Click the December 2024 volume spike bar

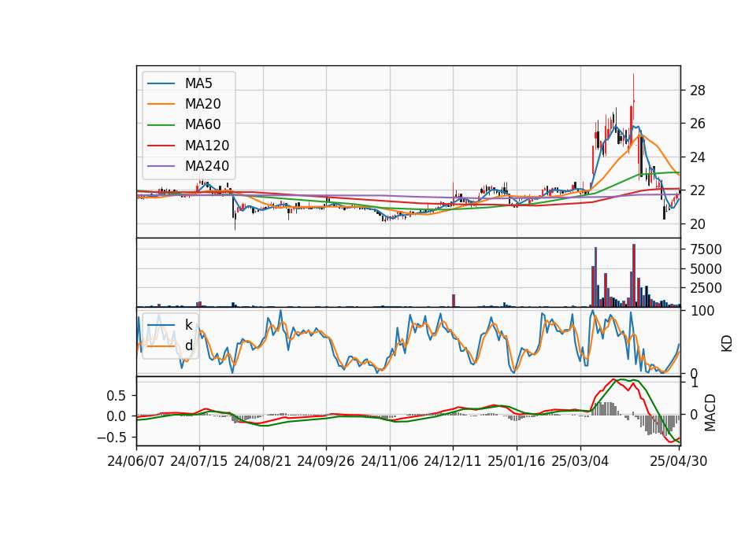(454, 301)
